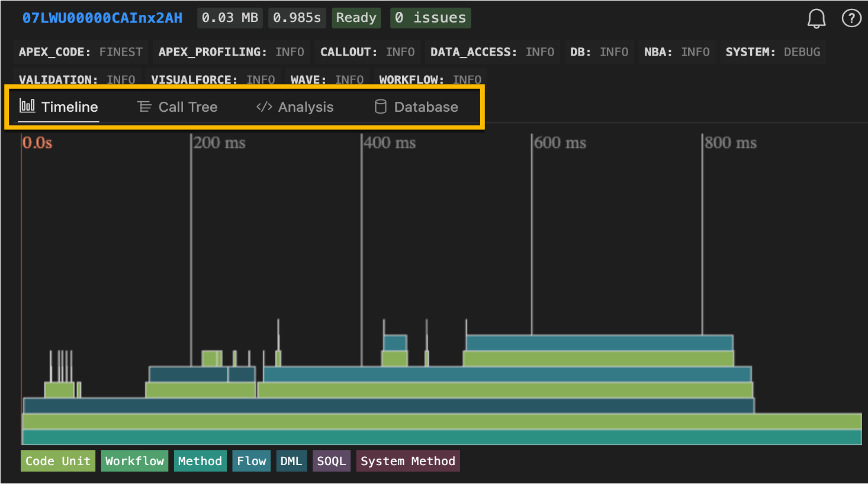Select the bottom teal Method bar in flame chart
This screenshot has width=868, height=484.
tap(442, 437)
